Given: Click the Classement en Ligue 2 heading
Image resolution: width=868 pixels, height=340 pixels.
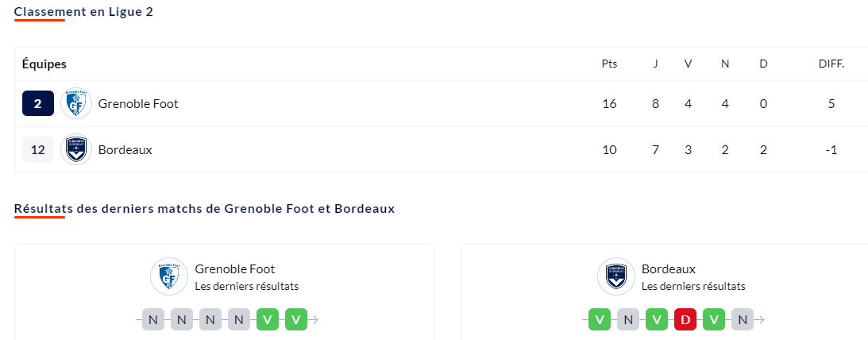Looking at the screenshot, I should (83, 12).
